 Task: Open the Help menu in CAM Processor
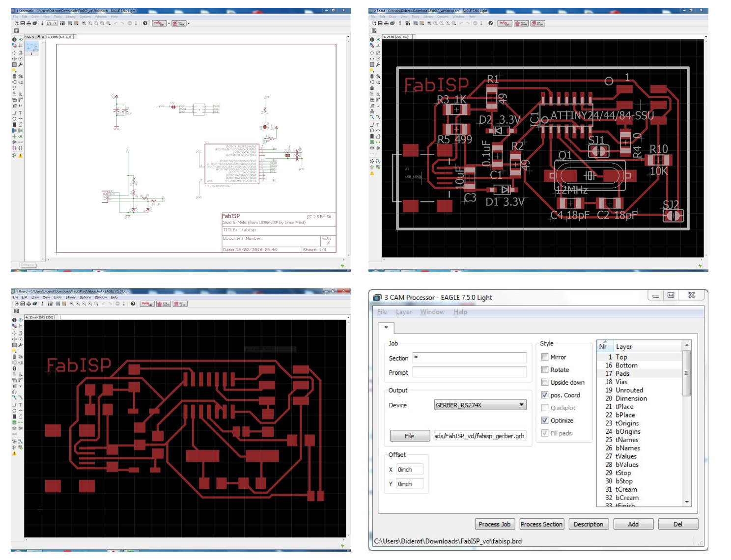pyautogui.click(x=460, y=312)
